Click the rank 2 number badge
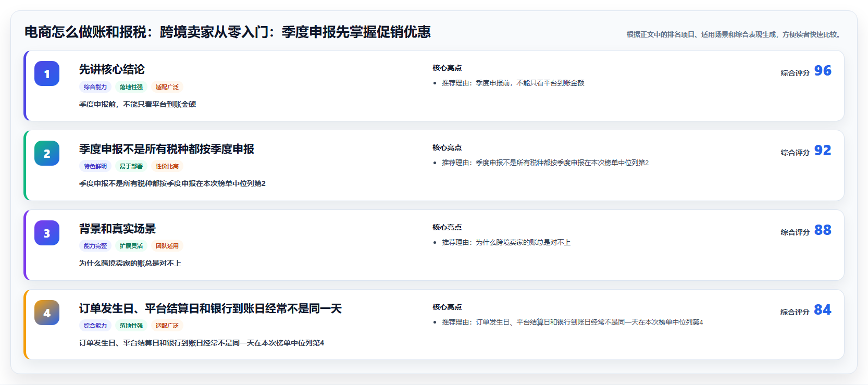 pyautogui.click(x=47, y=153)
